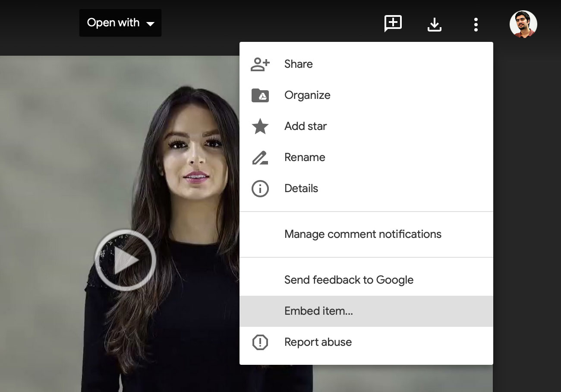This screenshot has width=561, height=392.
Task: Click the info circle Details icon
Action: pyautogui.click(x=260, y=189)
